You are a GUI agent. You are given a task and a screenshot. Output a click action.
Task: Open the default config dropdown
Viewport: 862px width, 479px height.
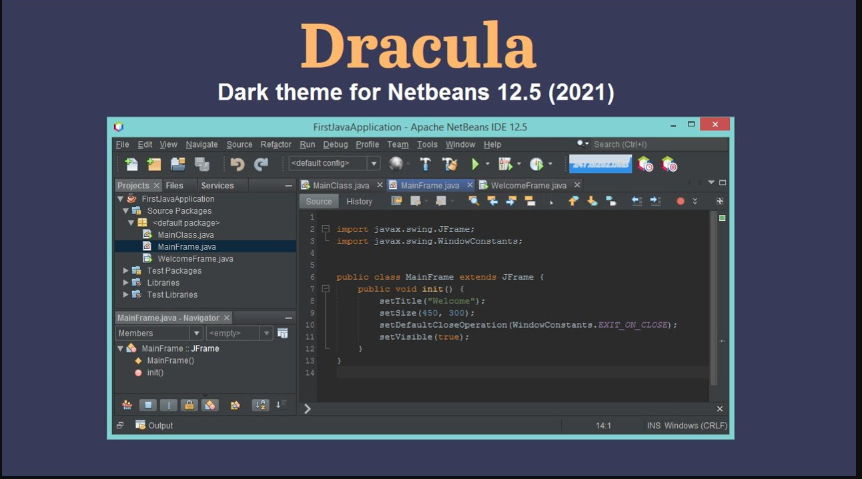(374, 163)
